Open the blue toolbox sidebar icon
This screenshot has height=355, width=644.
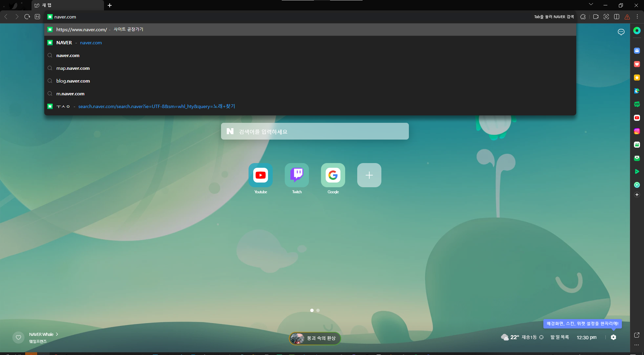point(637,51)
